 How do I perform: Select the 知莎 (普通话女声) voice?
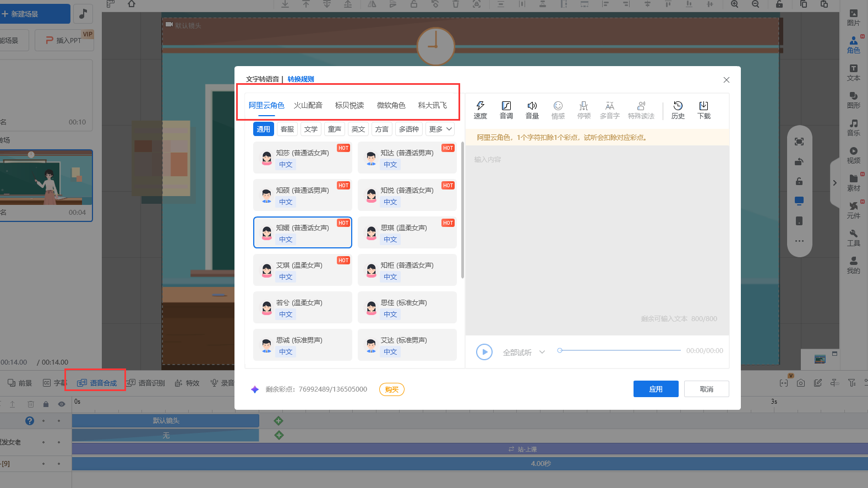click(x=303, y=158)
